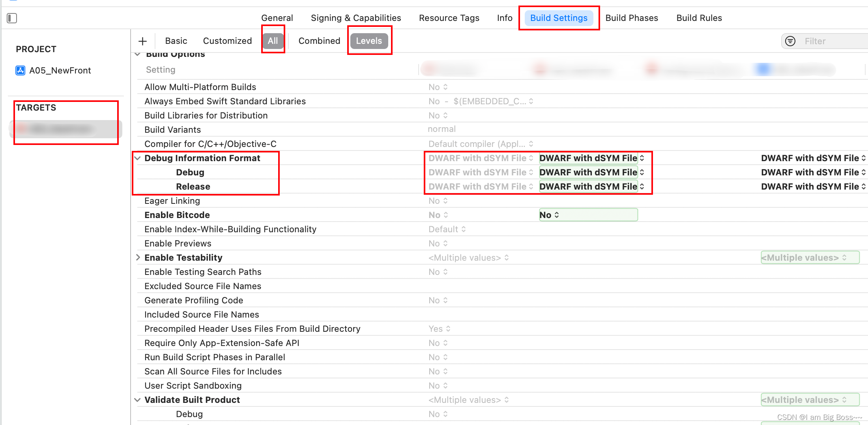Viewport: 868px width, 425px height.
Task: Show Basic build settings
Action: point(176,41)
